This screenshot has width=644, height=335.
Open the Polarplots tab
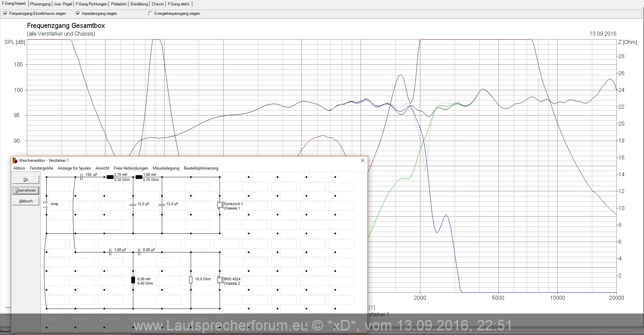[x=119, y=4]
